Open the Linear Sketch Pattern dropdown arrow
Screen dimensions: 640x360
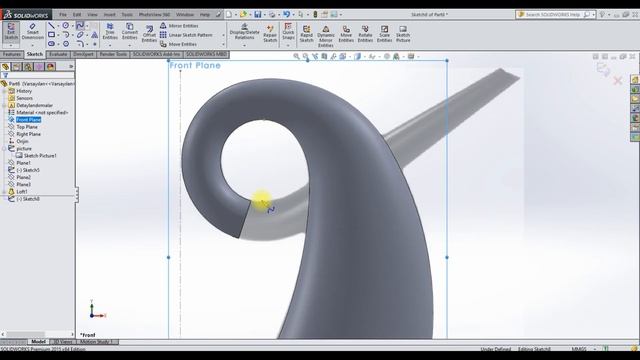(x=223, y=35)
